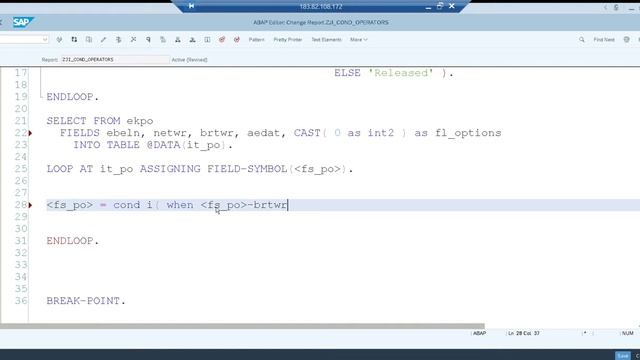The width and height of the screenshot is (640, 360).
Task: Click line number 34 in gutter
Action: (21, 277)
